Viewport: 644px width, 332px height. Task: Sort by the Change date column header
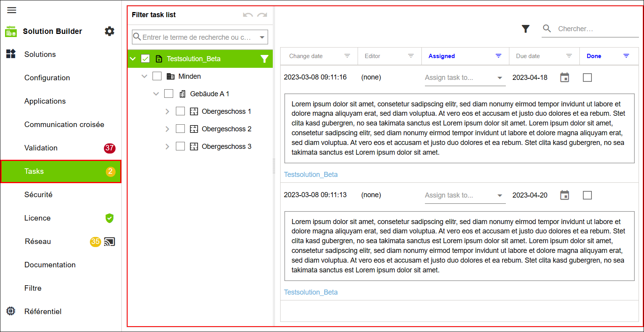(306, 56)
